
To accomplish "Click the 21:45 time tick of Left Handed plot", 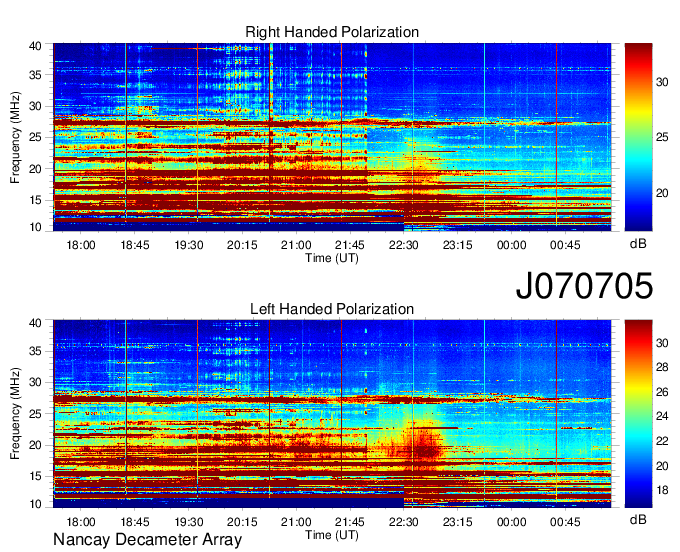I will point(350,522).
